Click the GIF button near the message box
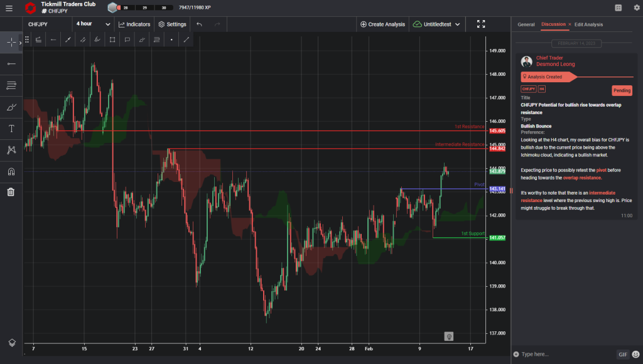 click(x=622, y=354)
